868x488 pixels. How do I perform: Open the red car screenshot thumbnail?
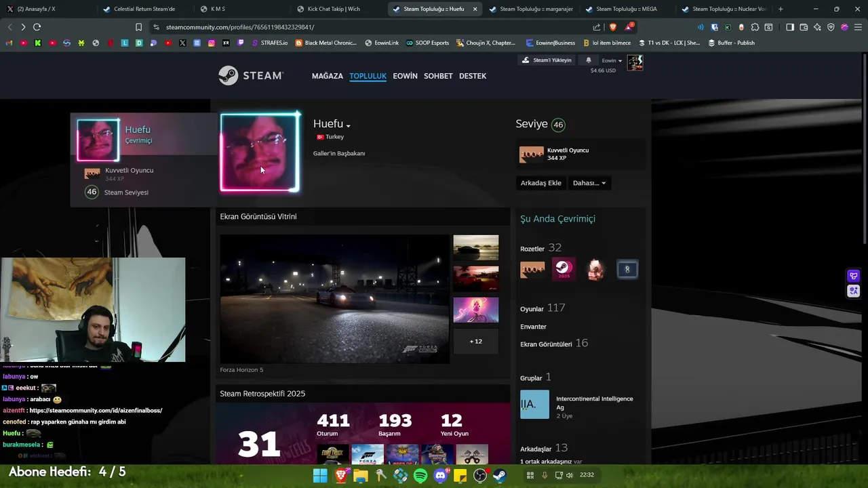(475, 279)
